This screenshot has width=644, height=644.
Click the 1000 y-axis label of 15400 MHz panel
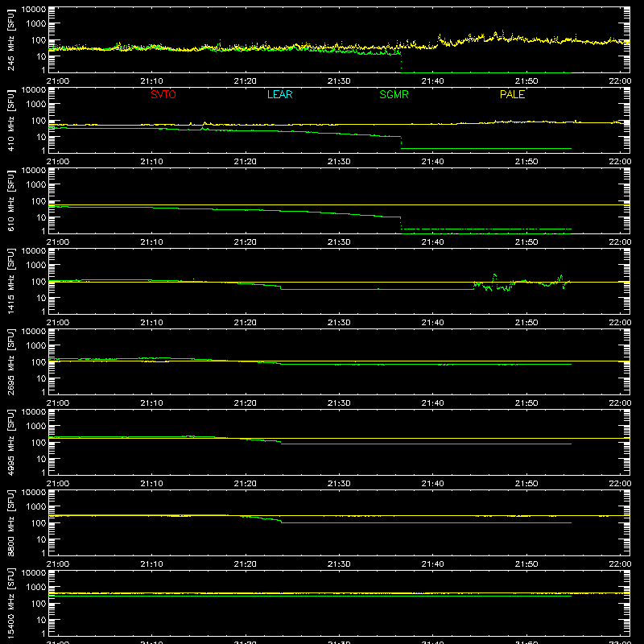coord(36,588)
